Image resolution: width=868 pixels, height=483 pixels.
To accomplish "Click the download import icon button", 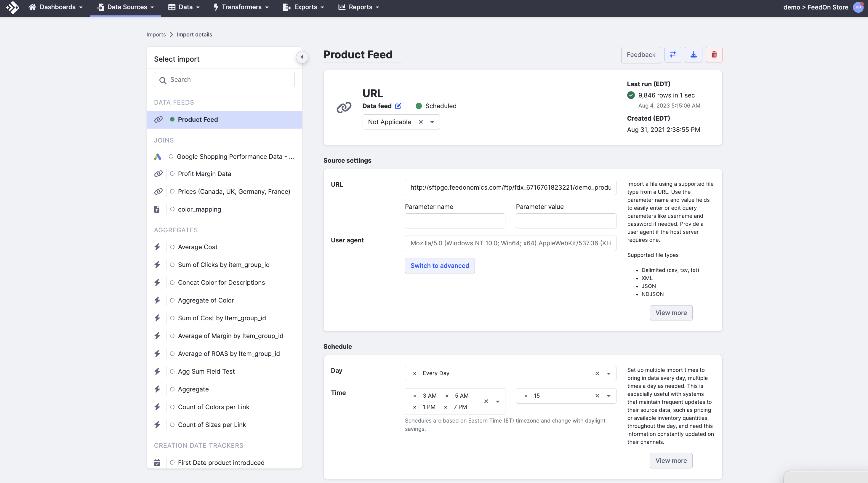I will pyautogui.click(x=693, y=55).
